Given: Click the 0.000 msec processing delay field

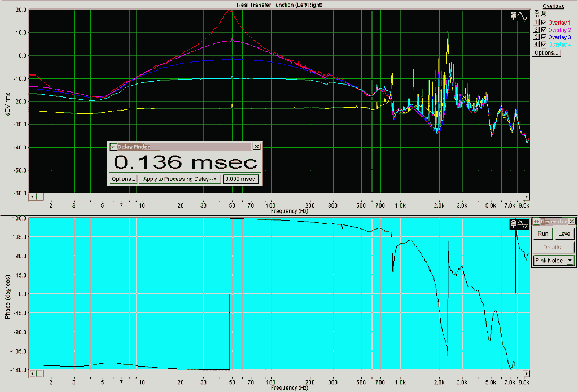Looking at the screenshot, I should pyautogui.click(x=240, y=179).
